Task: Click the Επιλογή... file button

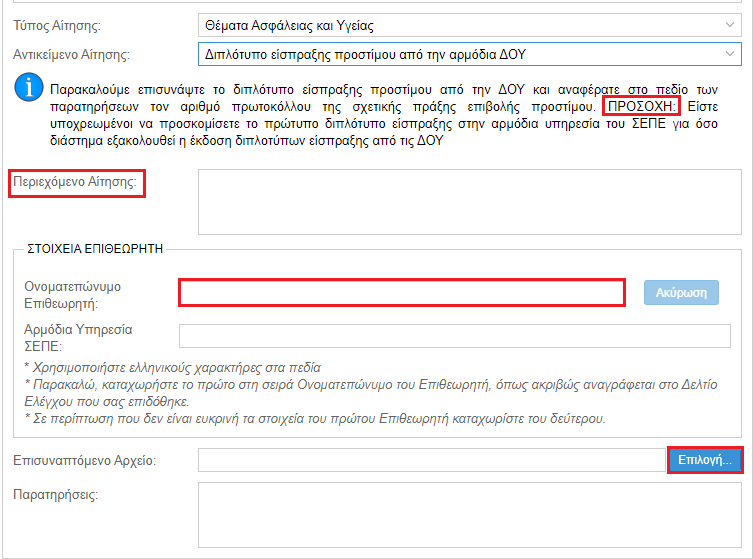Action: [705, 460]
